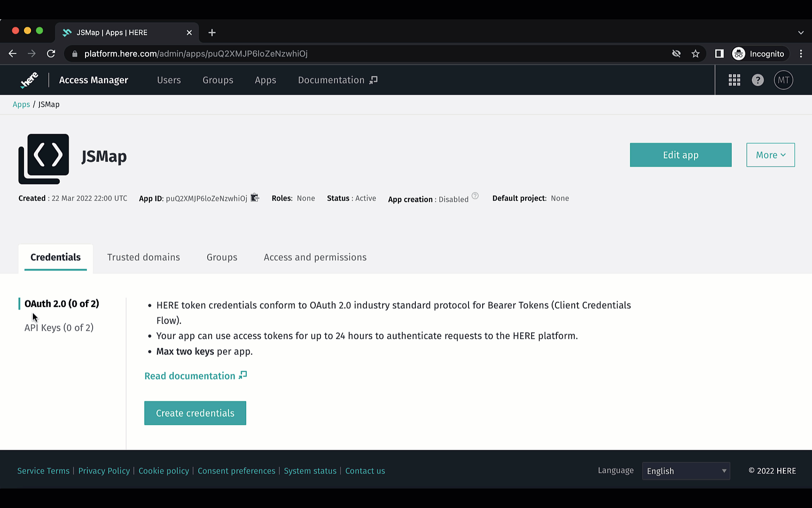Click App creation info tooltip icon
Screen dimensions: 812x508
pyautogui.click(x=475, y=196)
